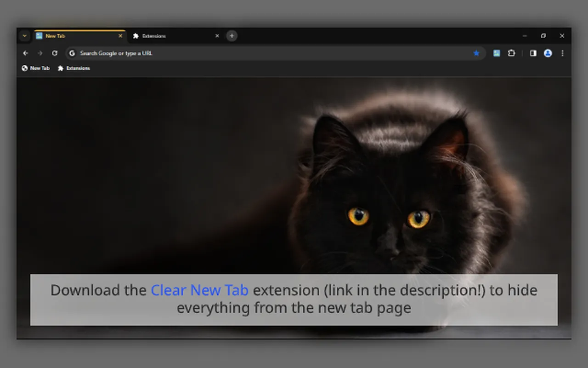Focus the Search Google or type a URL field

(276, 53)
